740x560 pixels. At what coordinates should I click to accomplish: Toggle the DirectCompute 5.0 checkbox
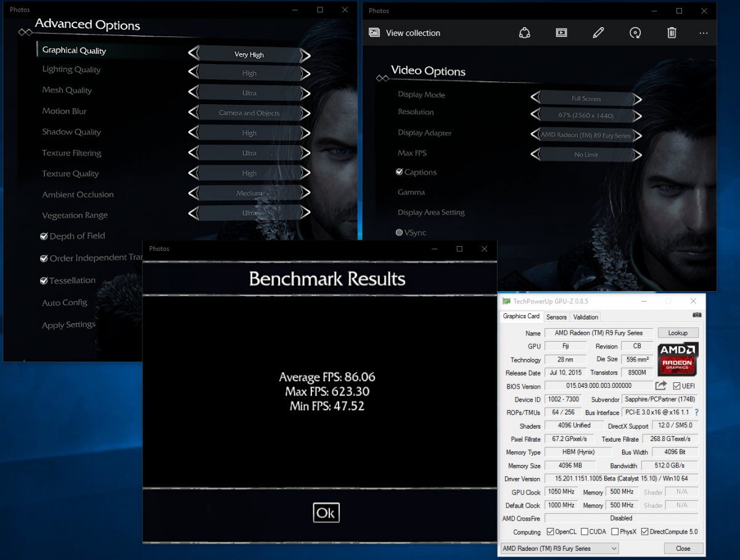(645, 532)
